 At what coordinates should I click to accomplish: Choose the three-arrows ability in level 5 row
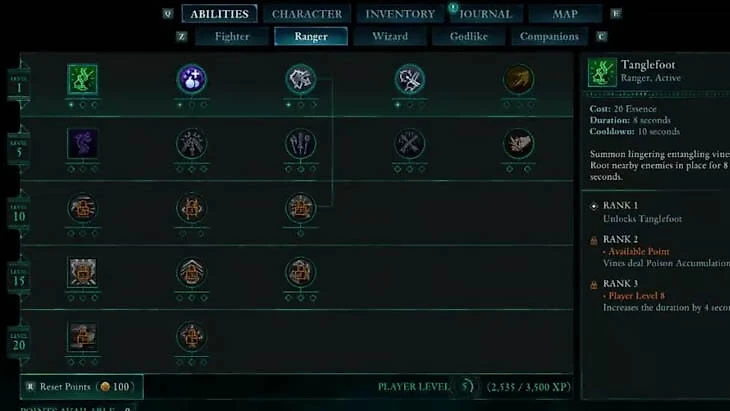[x=300, y=143]
